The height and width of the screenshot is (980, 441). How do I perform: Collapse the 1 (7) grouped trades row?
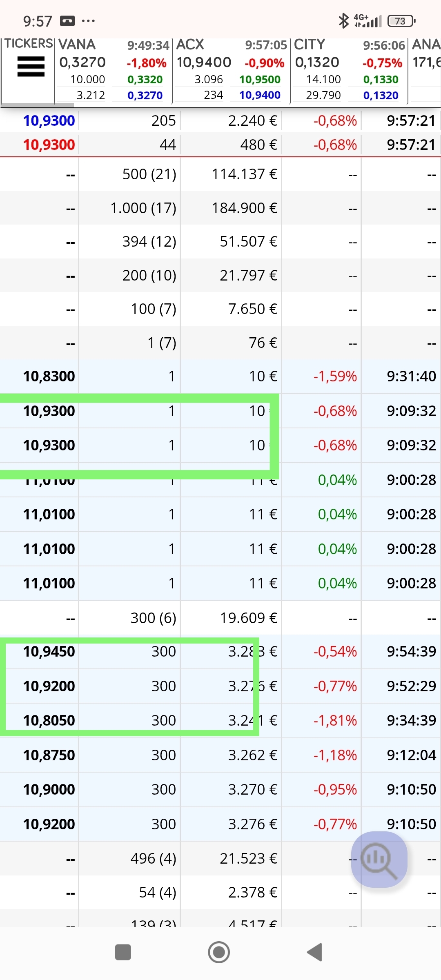(x=220, y=343)
